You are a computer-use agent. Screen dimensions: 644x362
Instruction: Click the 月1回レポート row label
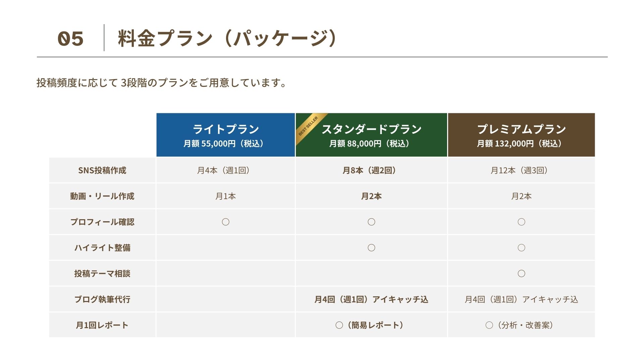point(102,325)
